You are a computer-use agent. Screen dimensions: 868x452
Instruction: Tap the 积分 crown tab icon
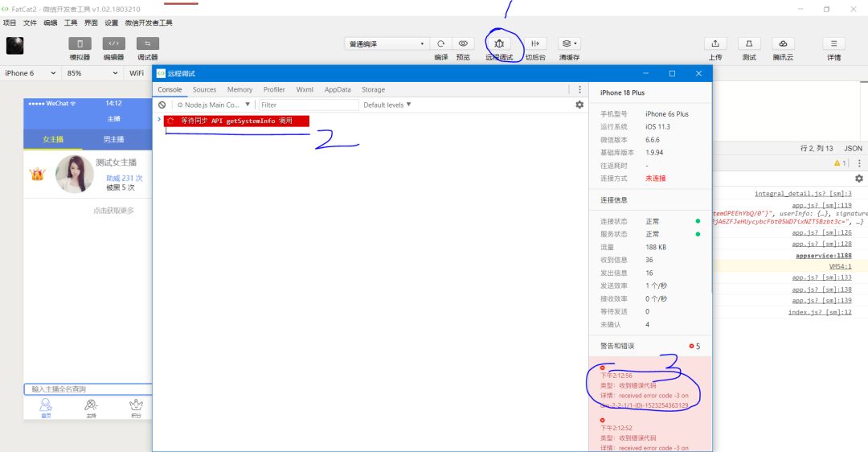[136, 409]
